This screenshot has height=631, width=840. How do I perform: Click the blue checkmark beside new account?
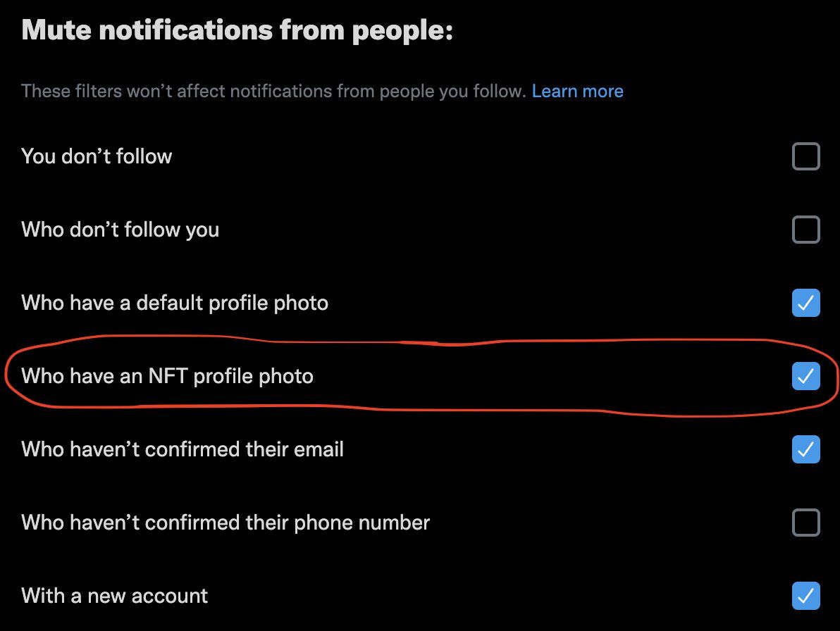click(805, 596)
